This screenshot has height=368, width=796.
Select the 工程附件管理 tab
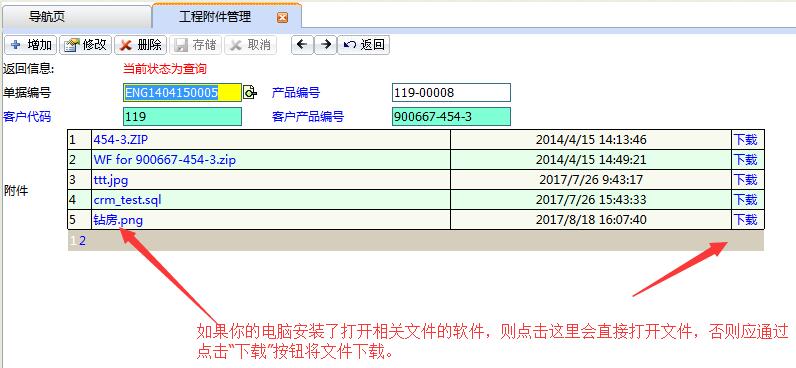click(215, 17)
